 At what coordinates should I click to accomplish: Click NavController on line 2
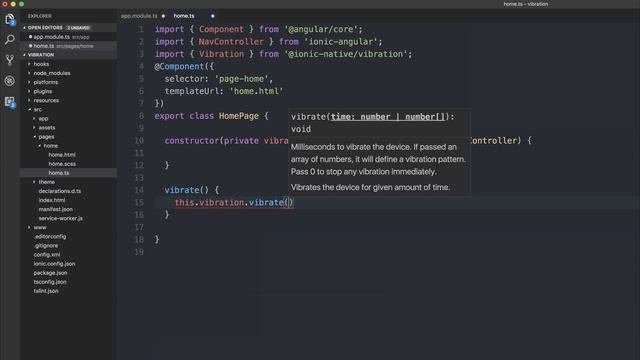coord(231,42)
